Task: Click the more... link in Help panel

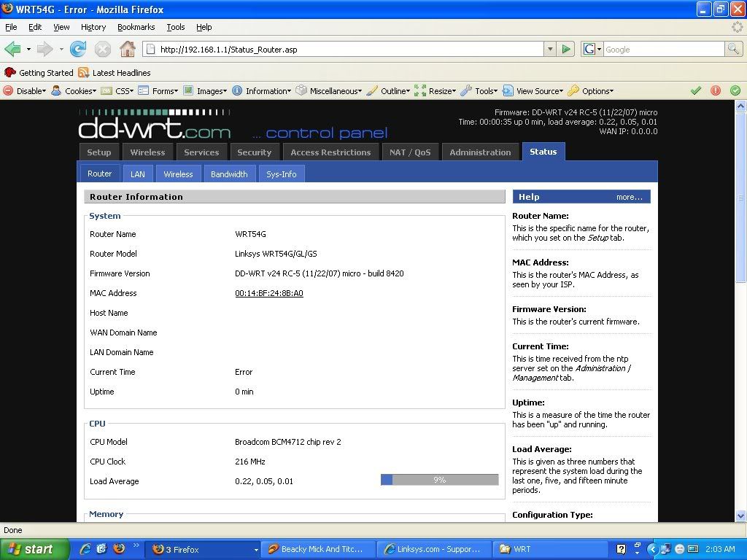Action: 629,197
